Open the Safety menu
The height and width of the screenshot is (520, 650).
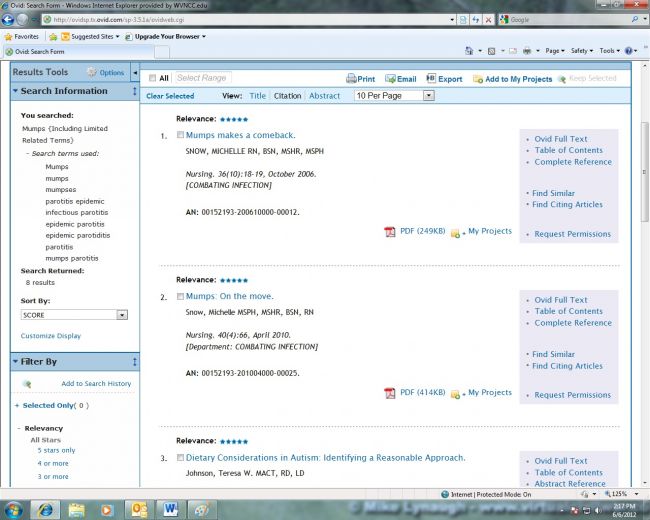click(582, 51)
